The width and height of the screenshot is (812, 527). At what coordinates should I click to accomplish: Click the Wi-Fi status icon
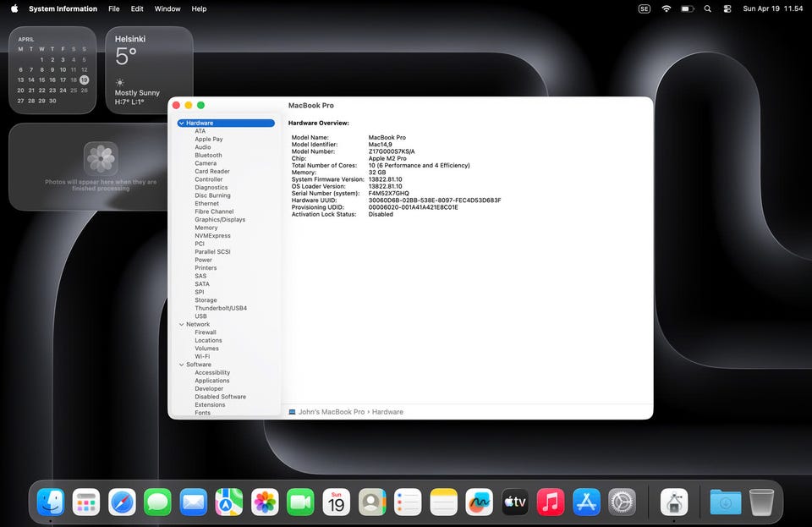tap(667, 8)
